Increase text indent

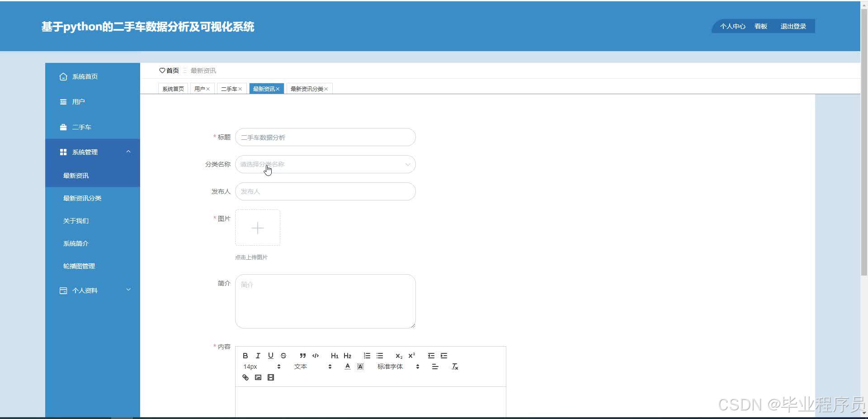[x=444, y=356]
